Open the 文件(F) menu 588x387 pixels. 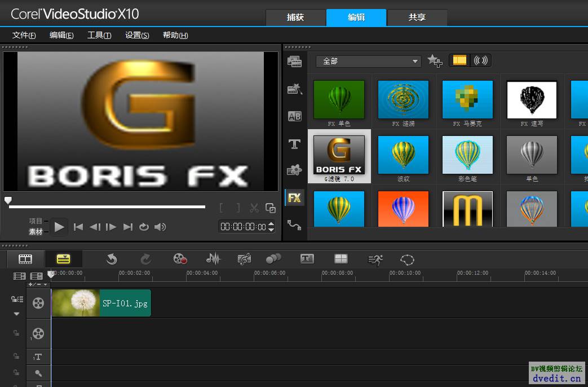[x=24, y=36]
